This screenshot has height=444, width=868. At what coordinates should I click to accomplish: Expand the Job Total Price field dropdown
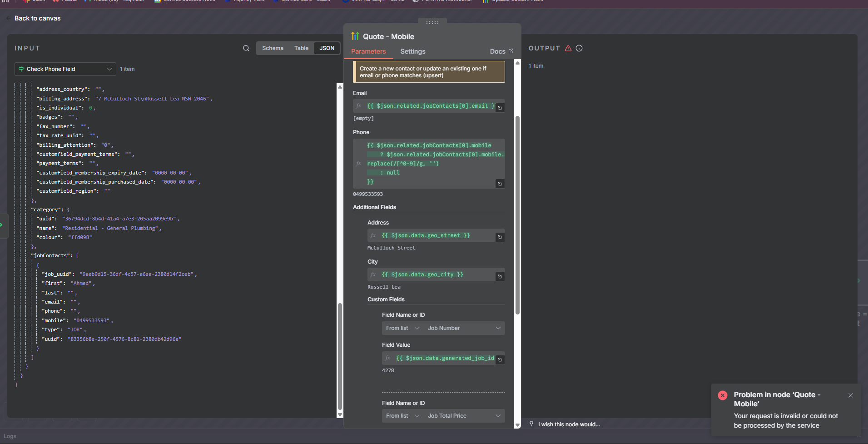[464, 416]
